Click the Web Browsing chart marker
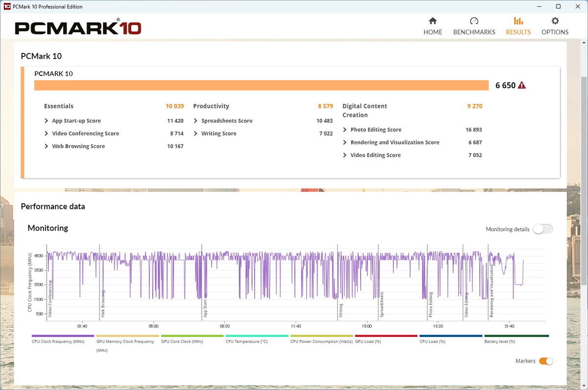 [x=103, y=304]
